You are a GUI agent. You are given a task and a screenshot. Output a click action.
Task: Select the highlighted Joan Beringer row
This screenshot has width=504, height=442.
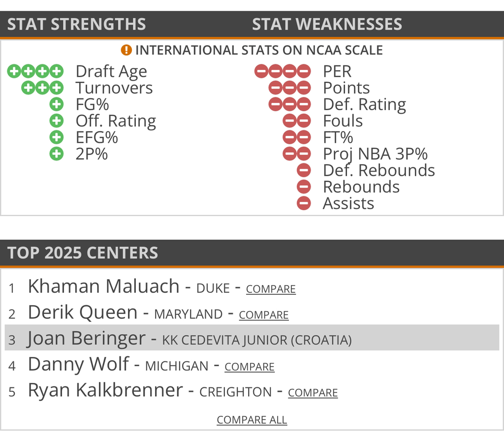[252, 339]
